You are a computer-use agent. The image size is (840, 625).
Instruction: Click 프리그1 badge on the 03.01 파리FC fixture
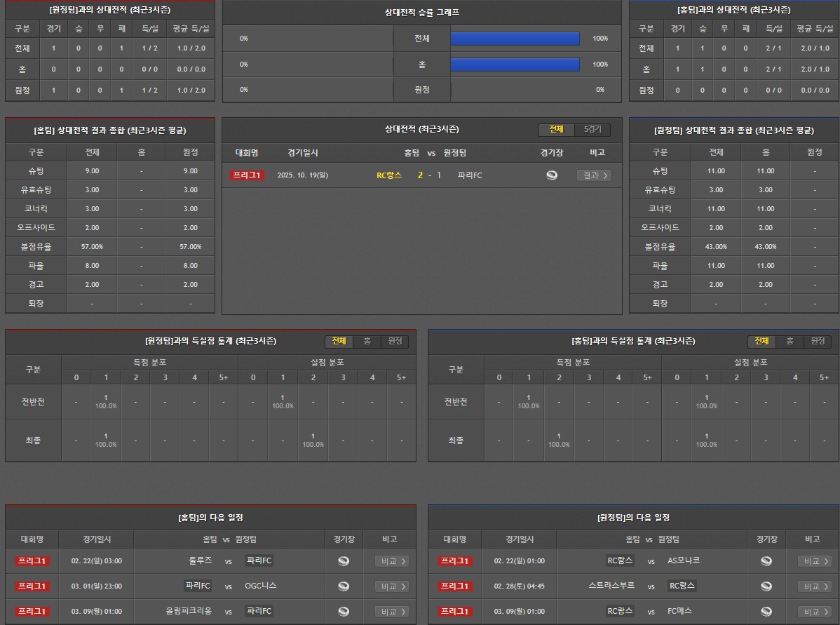[32, 586]
